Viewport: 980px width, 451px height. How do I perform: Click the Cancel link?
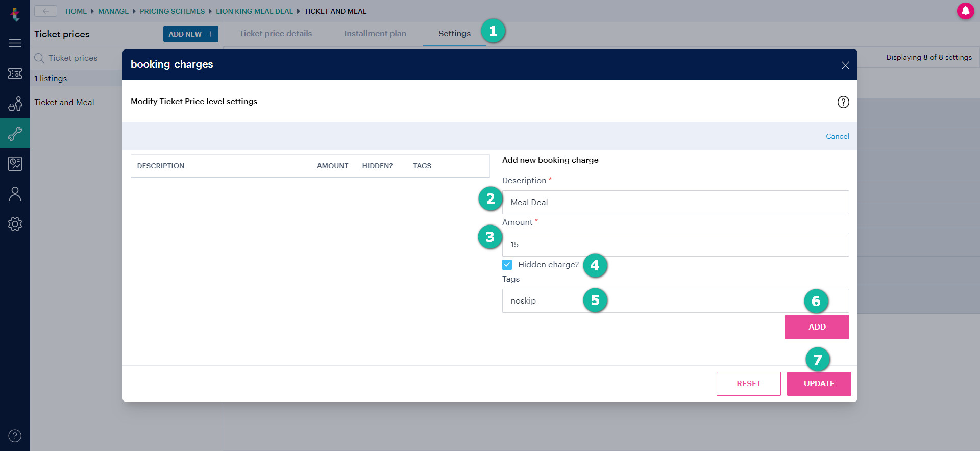tap(837, 136)
